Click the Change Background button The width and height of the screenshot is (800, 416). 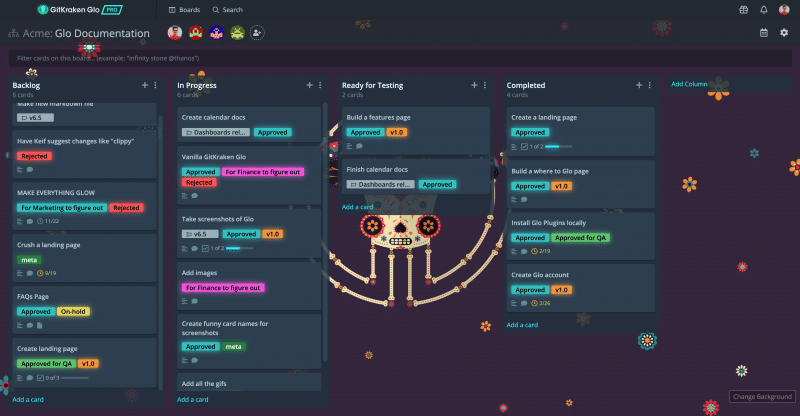pos(762,397)
